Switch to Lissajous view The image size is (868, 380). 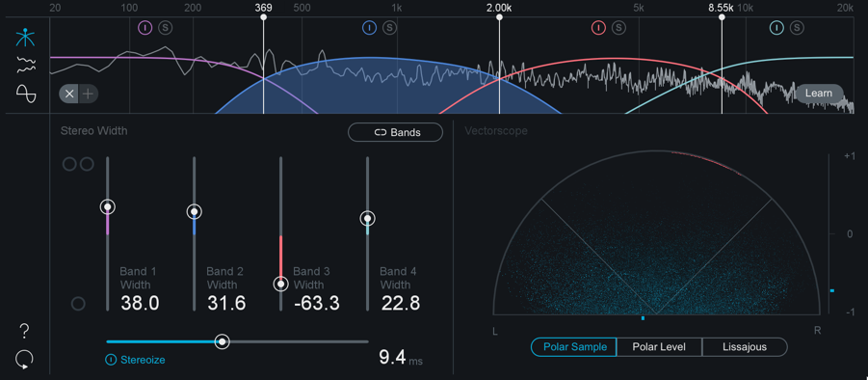tap(745, 347)
